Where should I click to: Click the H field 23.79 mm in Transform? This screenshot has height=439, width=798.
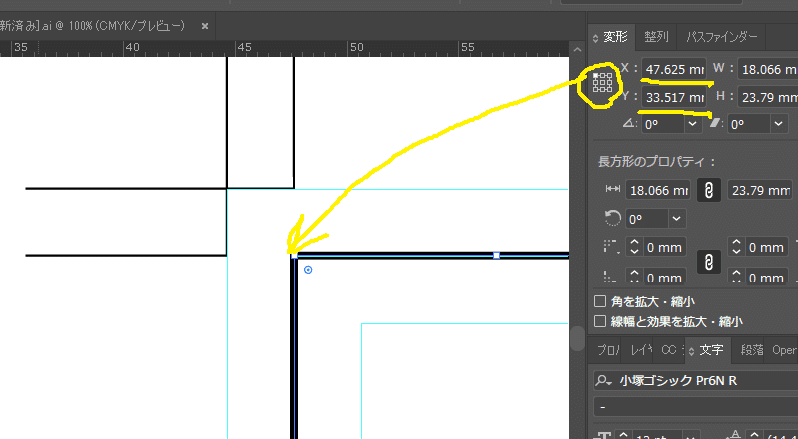point(768,97)
